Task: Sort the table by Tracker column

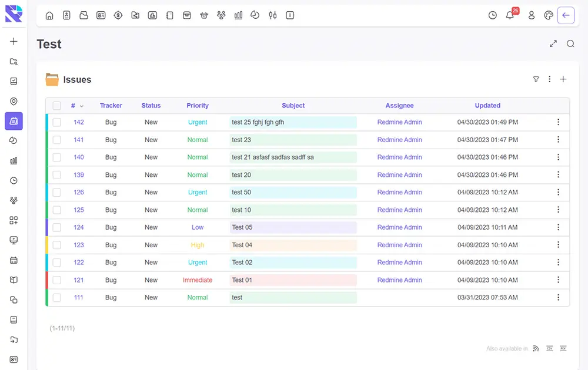Action: point(111,106)
